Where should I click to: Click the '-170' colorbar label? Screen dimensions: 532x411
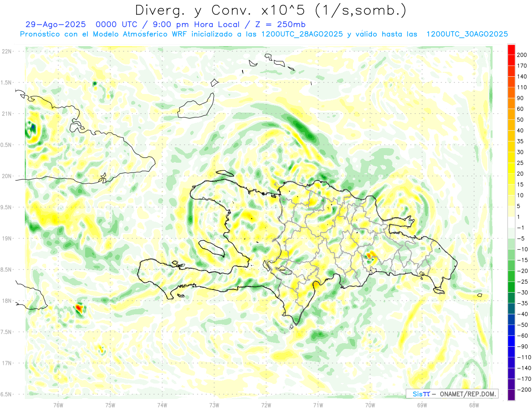coord(524,379)
